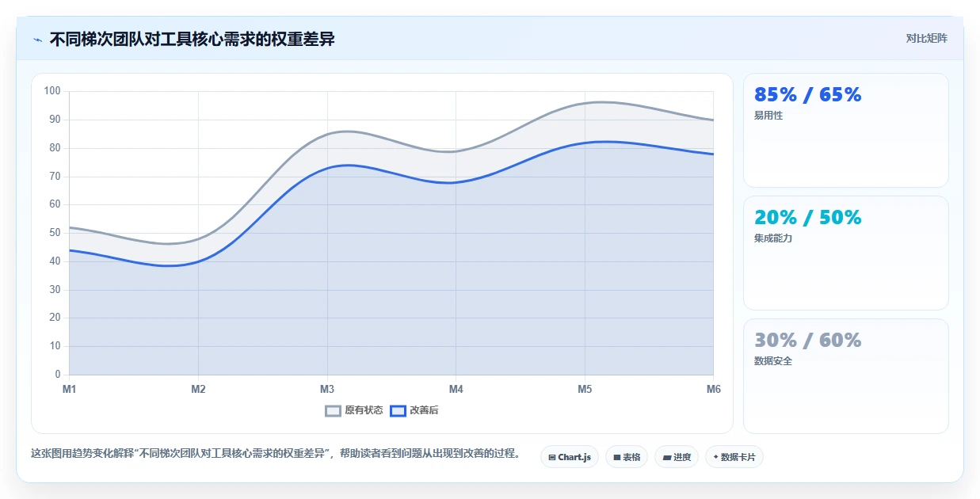This screenshot has height=499, width=980.
Task: Click the 20% / 50% value
Action: tap(807, 218)
